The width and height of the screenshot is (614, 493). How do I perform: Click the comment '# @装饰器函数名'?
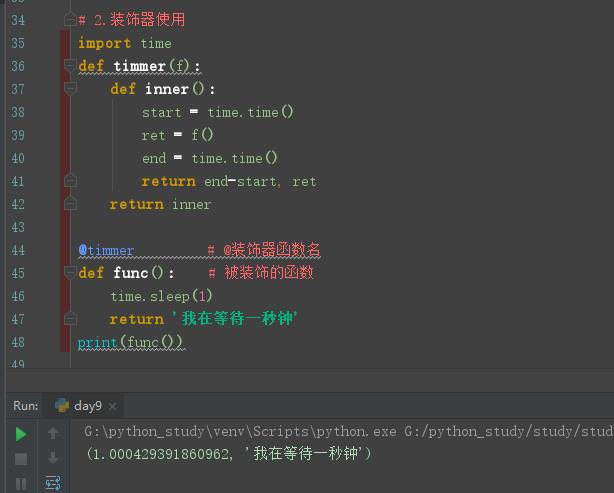coord(264,250)
